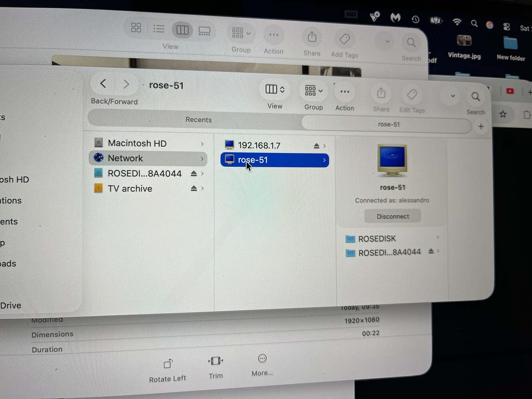532x399 pixels.
Task: Eject the 192.168.1.7 server
Action: 316,146
